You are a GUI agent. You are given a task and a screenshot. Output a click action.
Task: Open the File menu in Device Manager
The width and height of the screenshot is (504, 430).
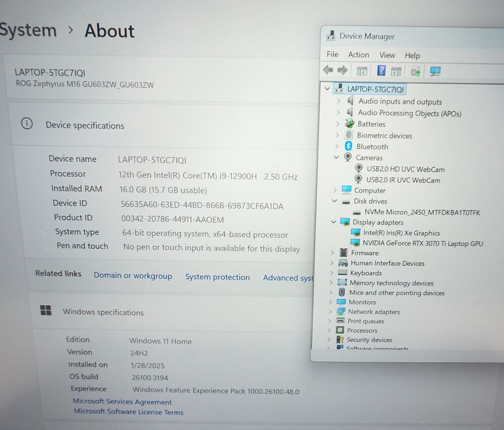pyautogui.click(x=332, y=54)
